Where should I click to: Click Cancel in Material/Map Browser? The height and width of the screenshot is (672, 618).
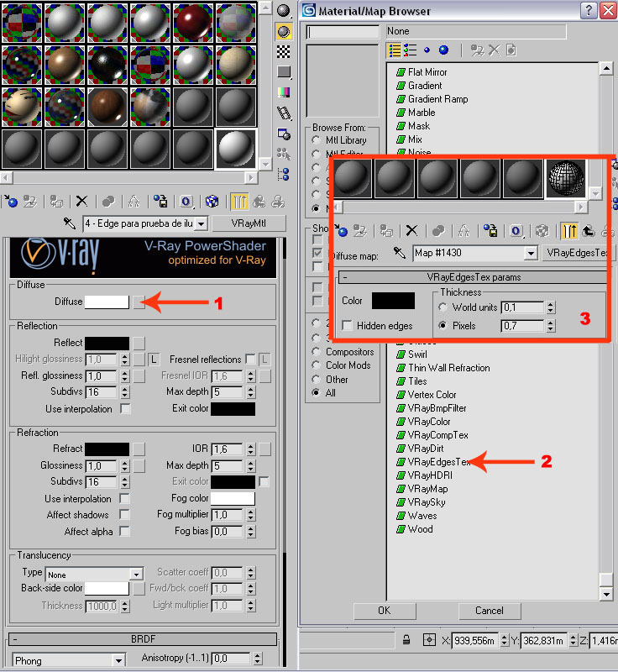(x=489, y=611)
